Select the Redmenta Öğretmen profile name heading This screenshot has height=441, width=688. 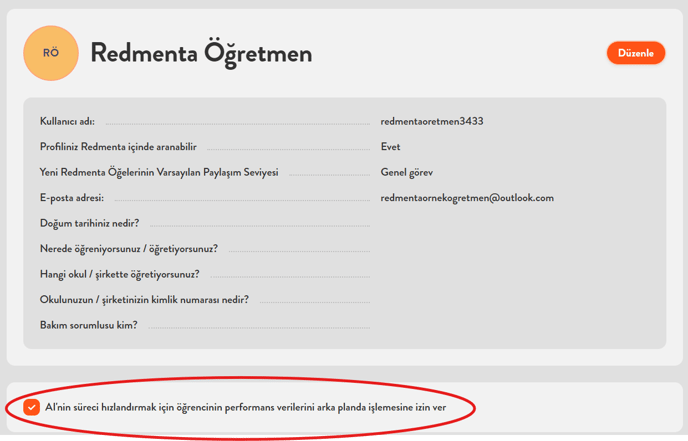pos(201,54)
